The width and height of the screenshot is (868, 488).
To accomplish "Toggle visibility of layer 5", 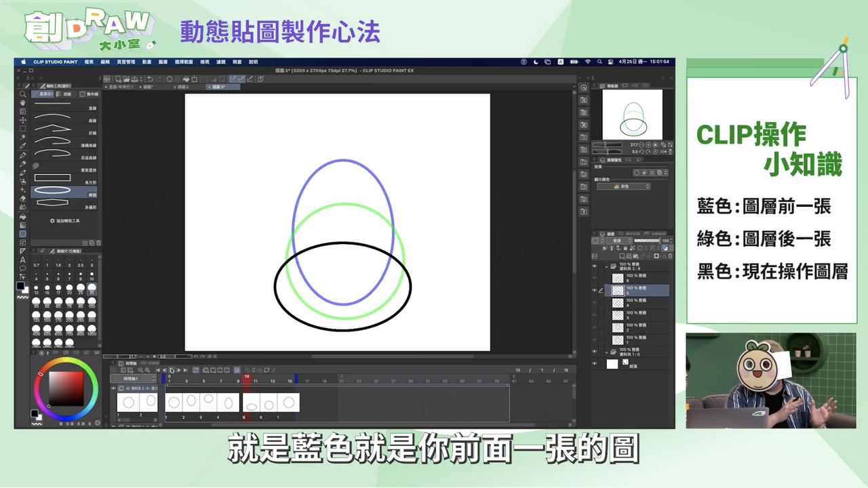I will (x=595, y=290).
